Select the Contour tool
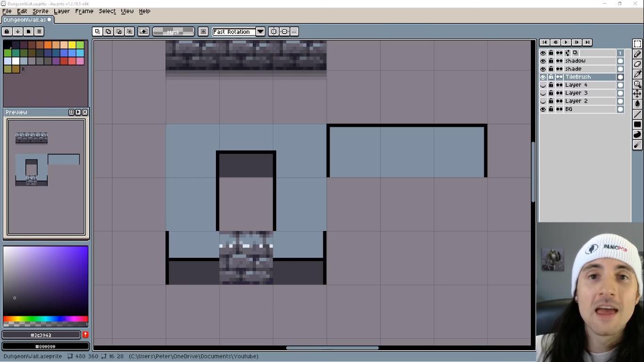This screenshot has width=644, height=362. click(637, 135)
